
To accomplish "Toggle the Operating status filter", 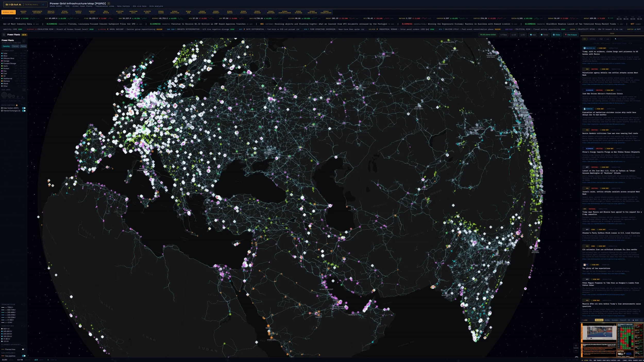I will pos(6,46).
